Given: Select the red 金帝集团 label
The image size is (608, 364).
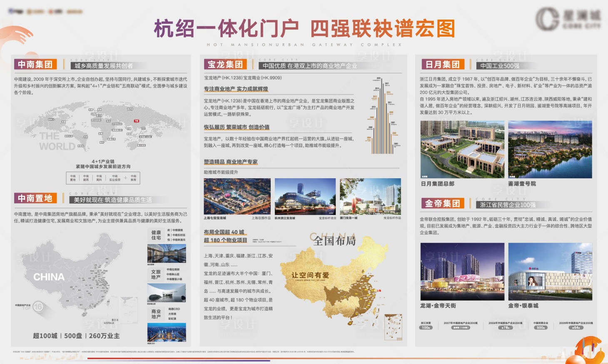Looking at the screenshot, I should 442,203.
